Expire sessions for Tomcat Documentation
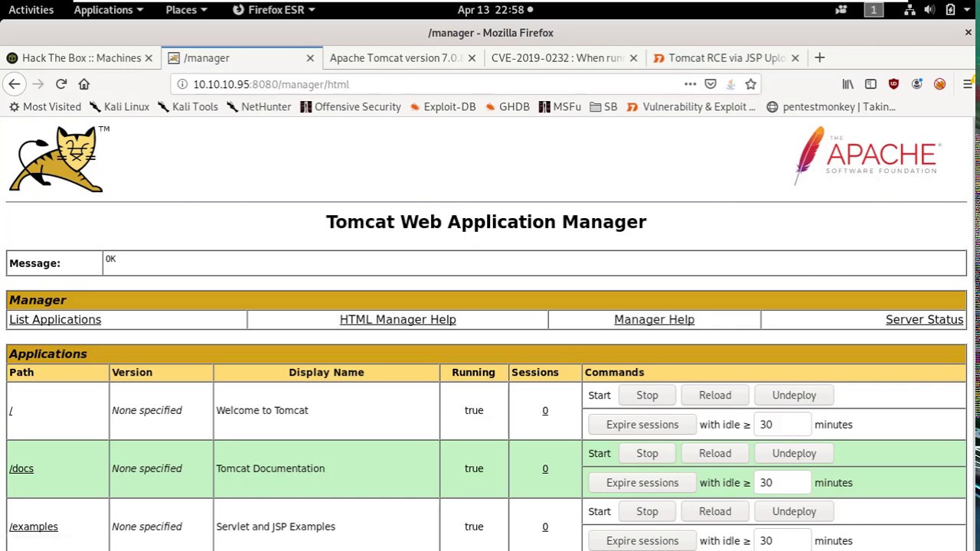Viewport: 980px width, 551px height. (x=642, y=483)
